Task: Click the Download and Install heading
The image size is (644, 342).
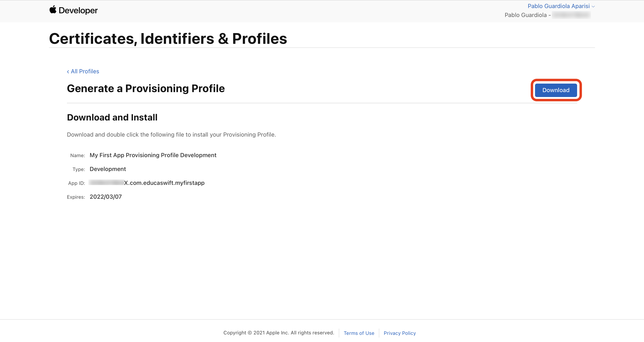Action: 112,117
